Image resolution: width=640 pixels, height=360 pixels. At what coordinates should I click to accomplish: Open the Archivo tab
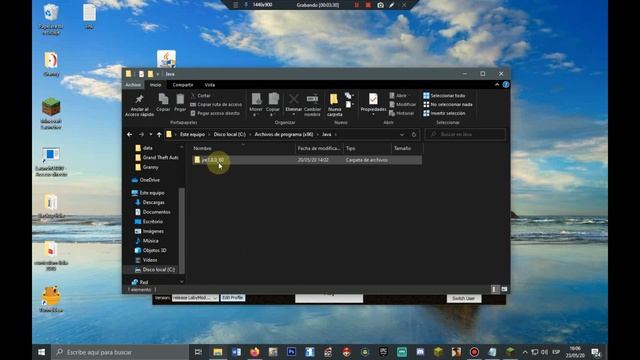133,84
